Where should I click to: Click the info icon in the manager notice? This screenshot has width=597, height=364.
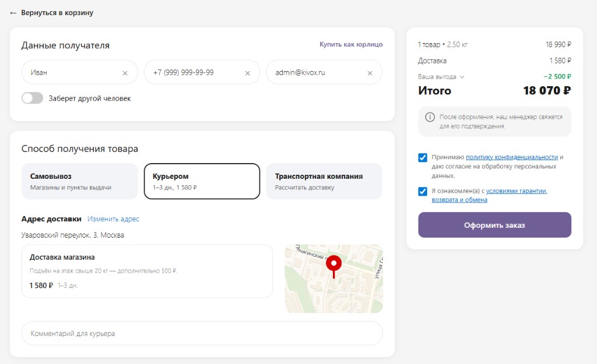coord(430,117)
